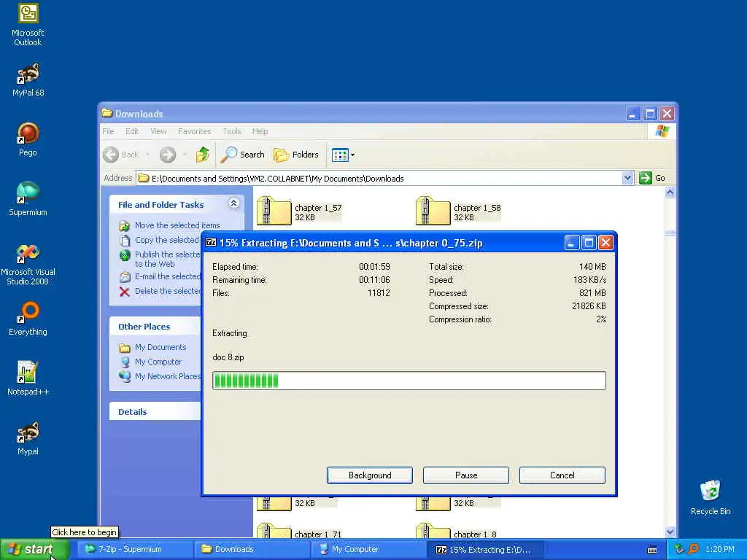Open the Views dropdown button
This screenshot has height=560, width=747.
point(343,155)
